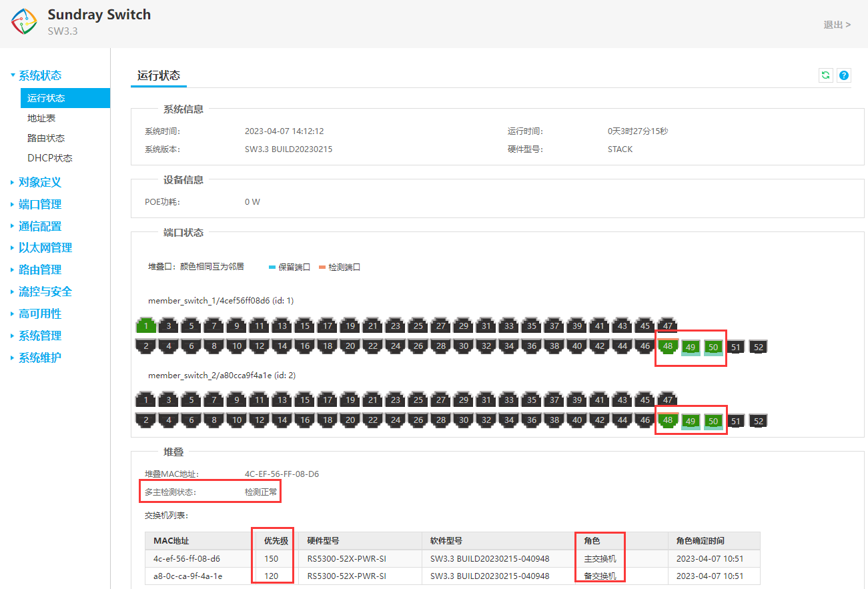The width and height of the screenshot is (868, 589).
Task: Click the member_switch_1/4cef56ff08d6 label
Action: pos(221,301)
